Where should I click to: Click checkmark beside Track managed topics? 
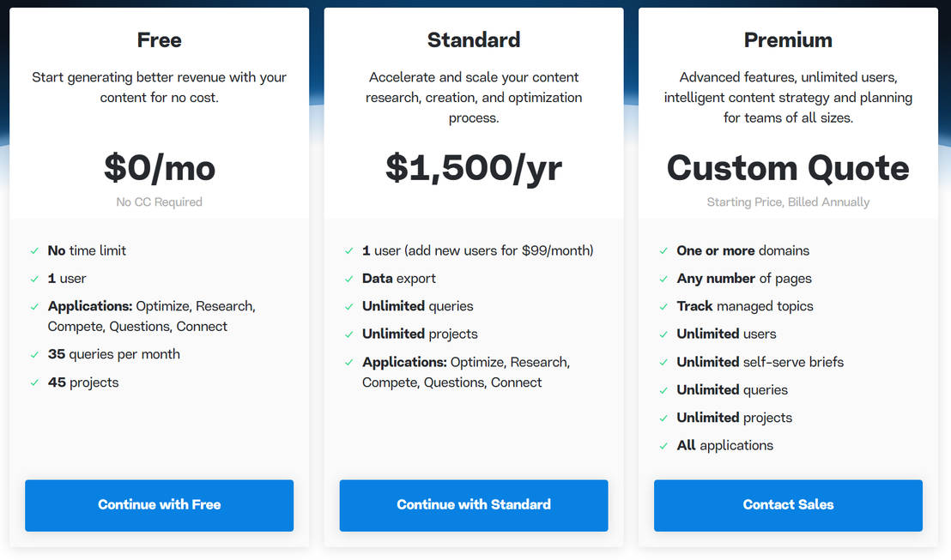point(663,307)
